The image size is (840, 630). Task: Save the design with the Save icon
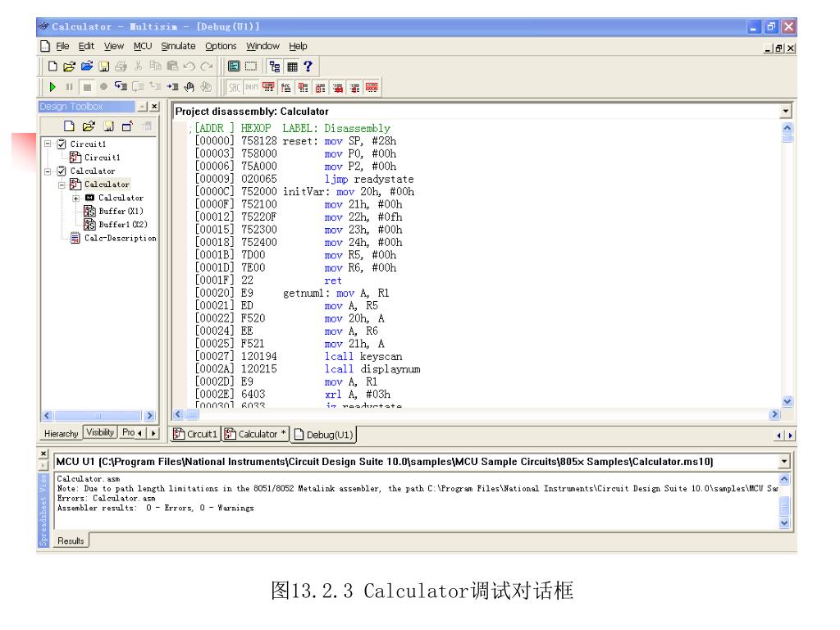click(x=104, y=66)
